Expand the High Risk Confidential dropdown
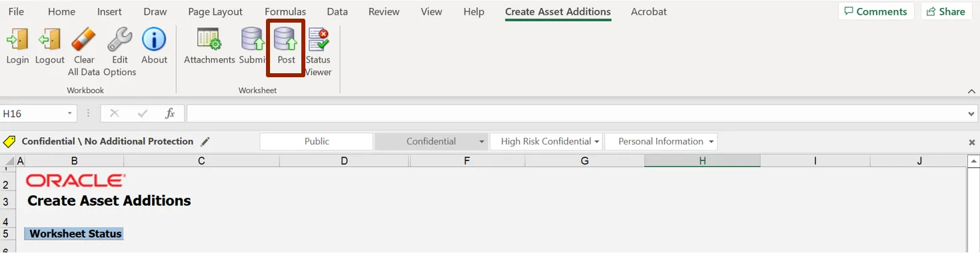Viewport: 980px width, 253px height. pyautogui.click(x=597, y=142)
